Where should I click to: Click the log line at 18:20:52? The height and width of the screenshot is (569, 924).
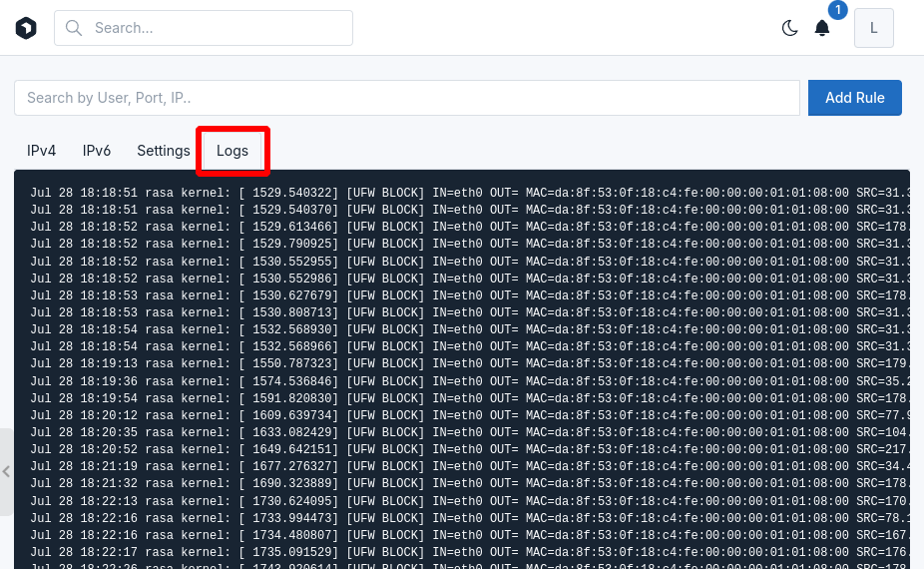point(469,449)
